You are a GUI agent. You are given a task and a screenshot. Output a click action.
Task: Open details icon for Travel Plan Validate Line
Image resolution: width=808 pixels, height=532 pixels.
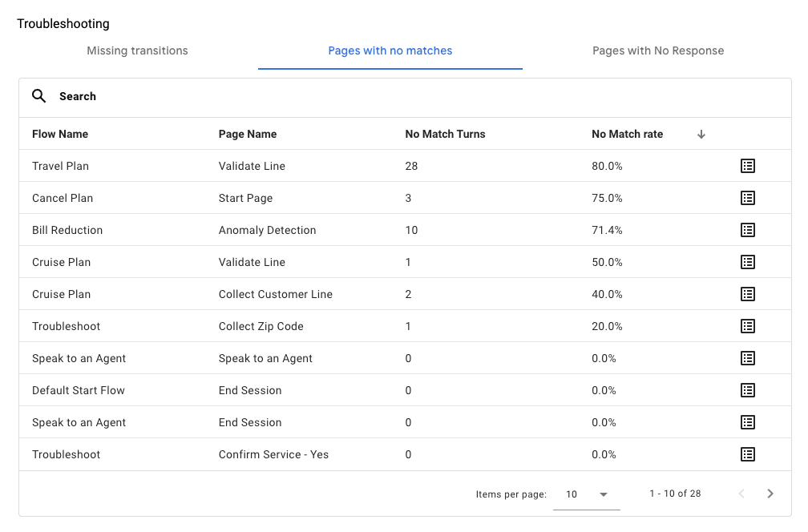[x=748, y=166]
